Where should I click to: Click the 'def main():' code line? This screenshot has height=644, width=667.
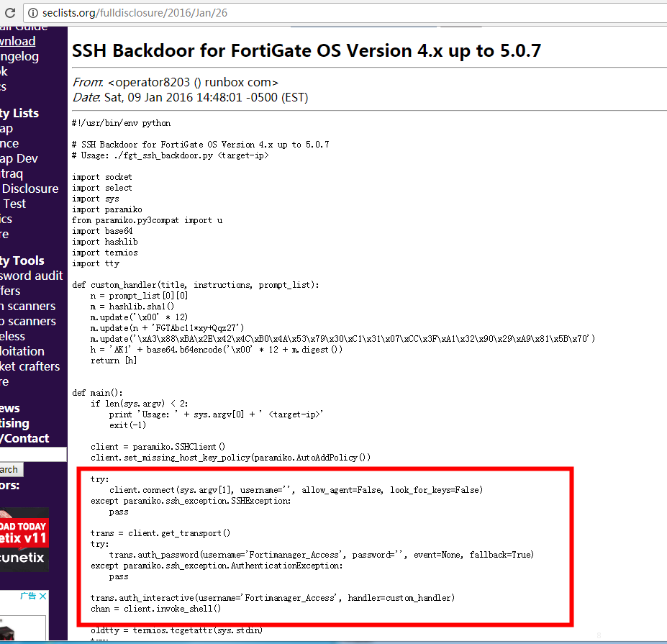(97, 393)
